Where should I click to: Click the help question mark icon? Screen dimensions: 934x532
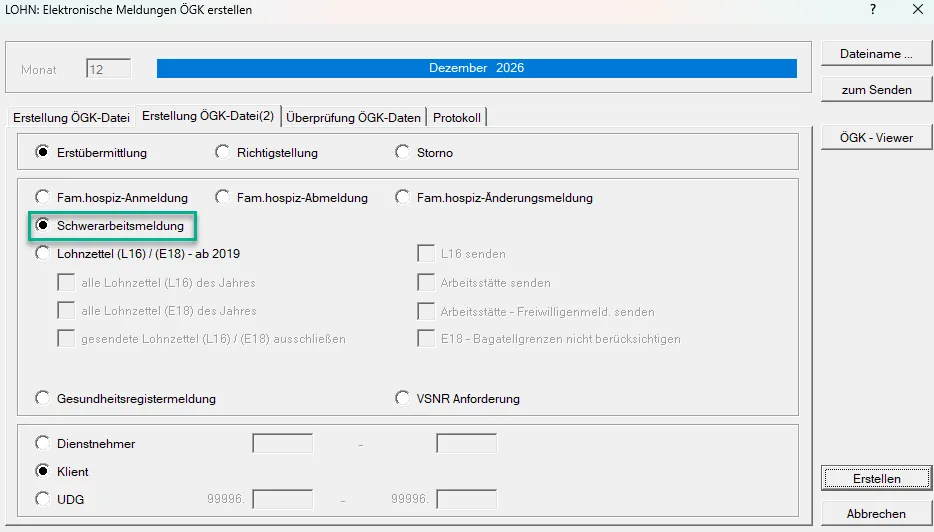click(x=873, y=10)
